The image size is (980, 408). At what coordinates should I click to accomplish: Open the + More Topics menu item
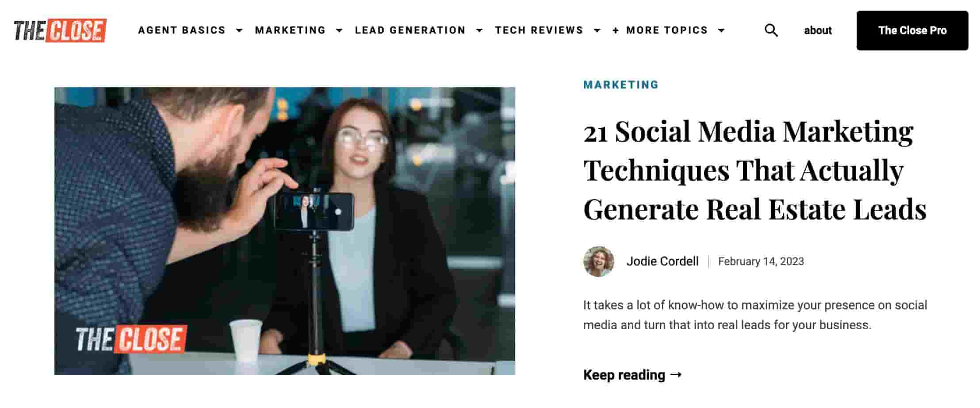point(660,31)
